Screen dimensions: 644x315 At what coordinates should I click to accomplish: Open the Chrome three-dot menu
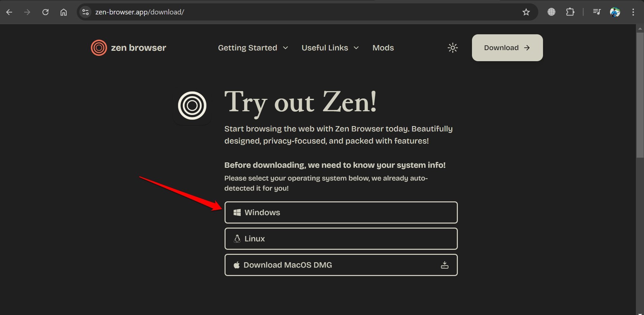pyautogui.click(x=633, y=12)
